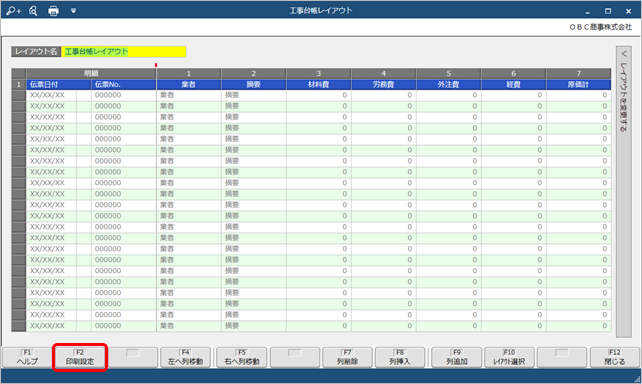The height and width of the screenshot is (384, 642).
Task: Expand the レイアウトを変更する side panel
Action: [624, 192]
